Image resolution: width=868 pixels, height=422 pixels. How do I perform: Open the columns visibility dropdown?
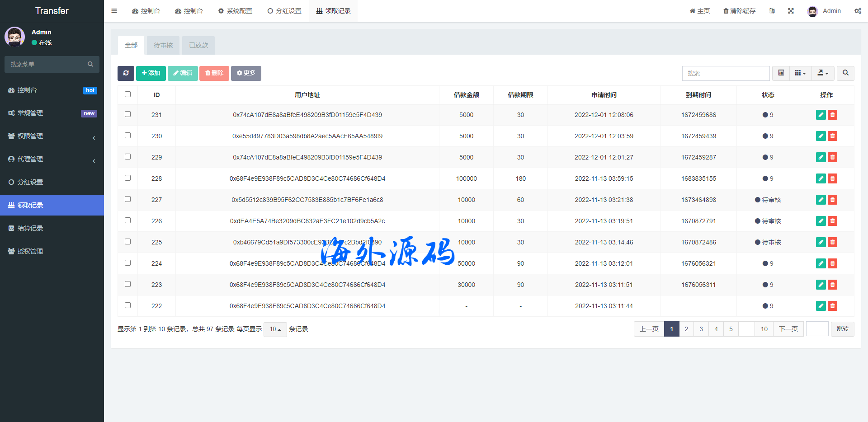click(800, 73)
